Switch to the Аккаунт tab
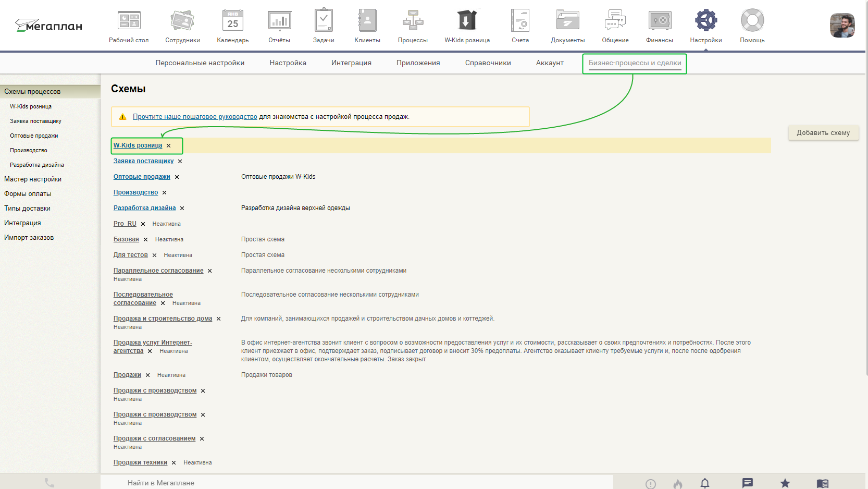Viewport: 868px width, 489px height. pyautogui.click(x=550, y=63)
